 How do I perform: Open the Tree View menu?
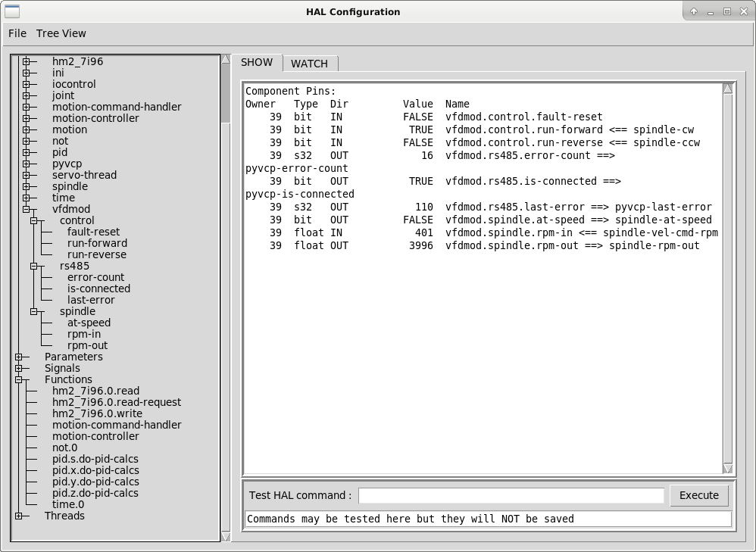(61, 33)
